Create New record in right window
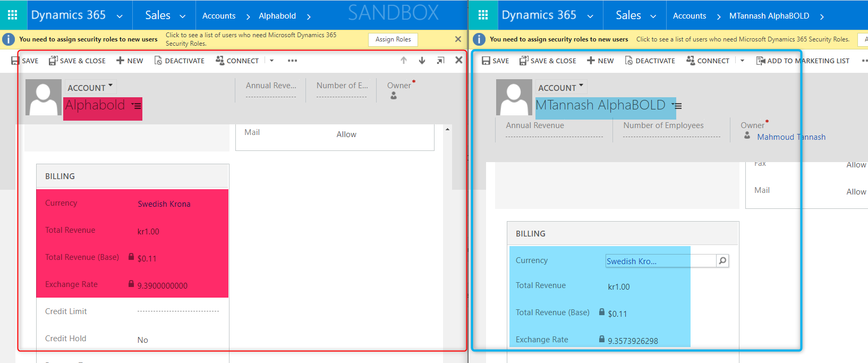Screen dimensions: 868x363 (600, 61)
